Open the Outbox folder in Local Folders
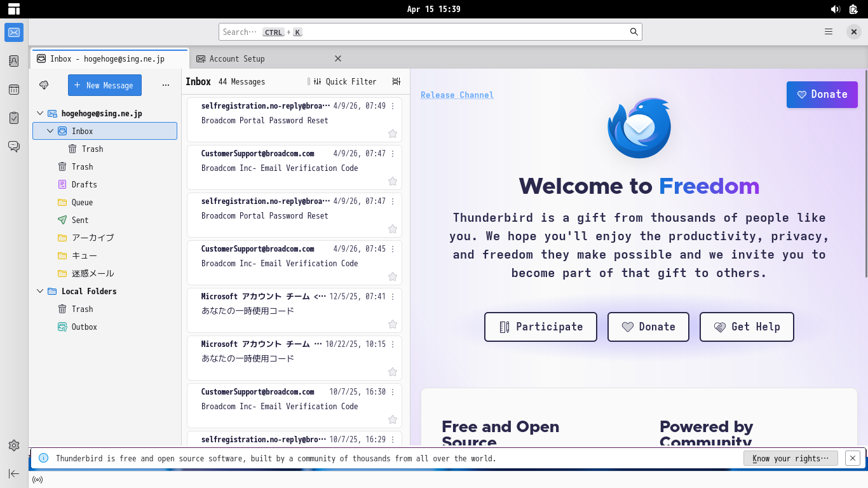This screenshot has height=488, width=868. point(105,327)
